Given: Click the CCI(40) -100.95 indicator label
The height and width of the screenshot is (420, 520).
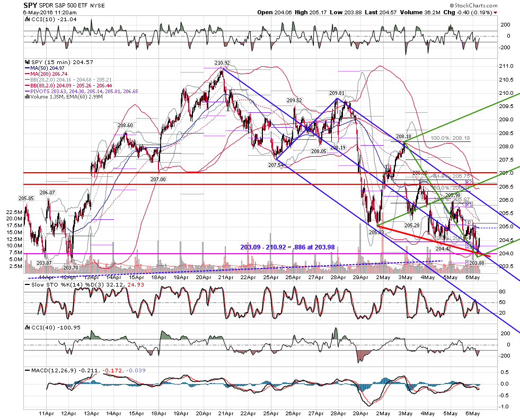Looking at the screenshot, I should 56,328.
